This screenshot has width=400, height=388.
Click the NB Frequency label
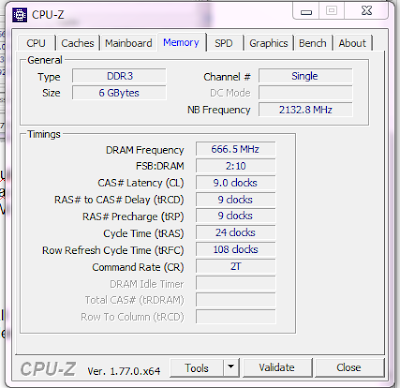click(x=219, y=110)
